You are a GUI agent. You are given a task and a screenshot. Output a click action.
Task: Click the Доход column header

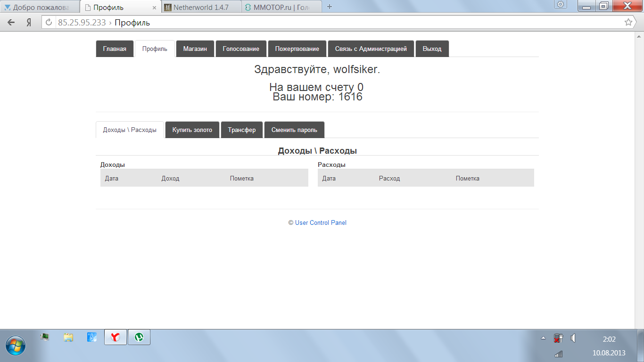pyautogui.click(x=170, y=179)
